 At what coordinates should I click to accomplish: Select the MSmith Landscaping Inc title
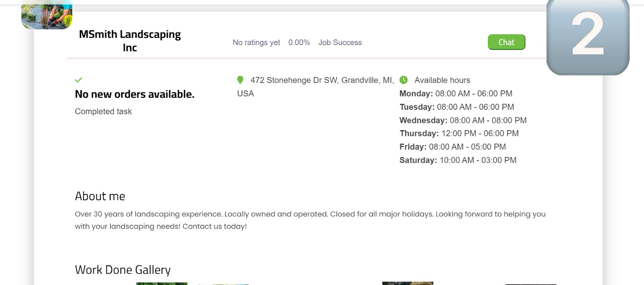(130, 41)
